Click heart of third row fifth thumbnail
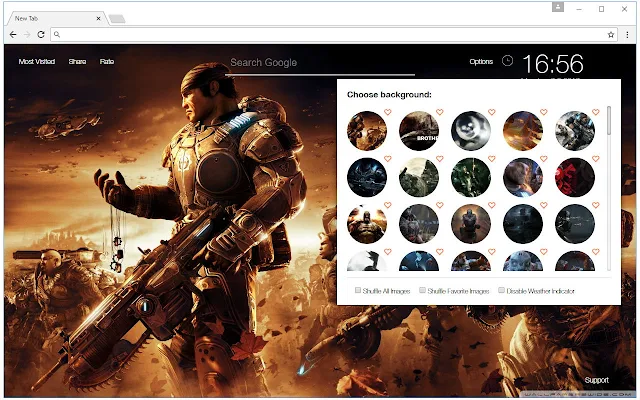Viewport: 640px width, 400px height. (x=596, y=205)
